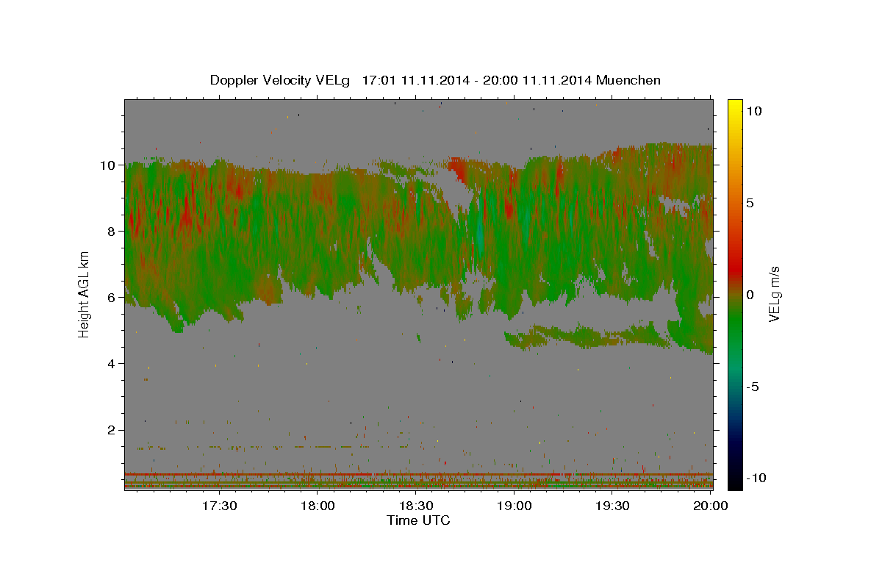Click the 'Height AGL km' axis title

pyautogui.click(x=84, y=295)
